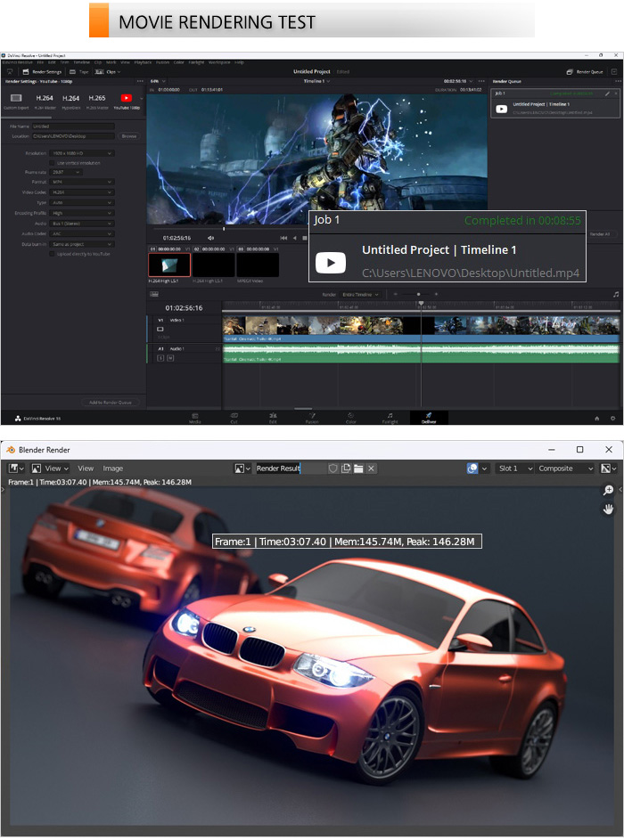Screen dimensions: 624x840
Task: Click new image icon in Blender Render
Action: click(x=346, y=469)
